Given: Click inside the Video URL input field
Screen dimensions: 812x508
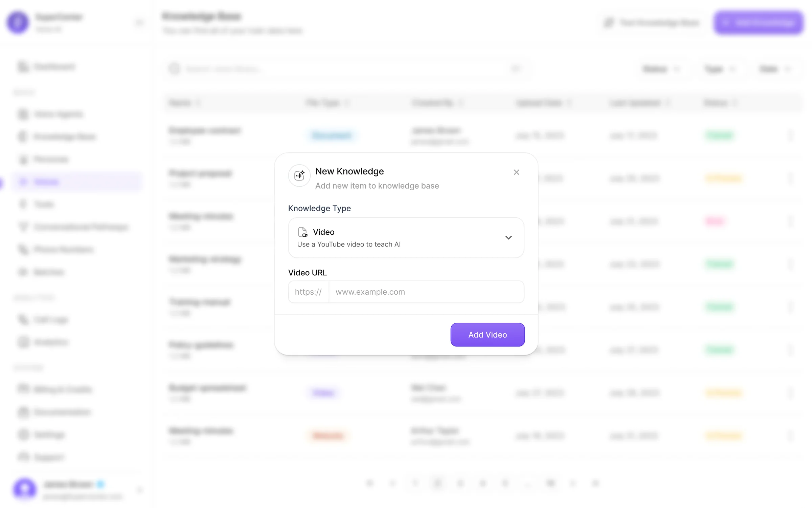Looking at the screenshot, I should 426,292.
